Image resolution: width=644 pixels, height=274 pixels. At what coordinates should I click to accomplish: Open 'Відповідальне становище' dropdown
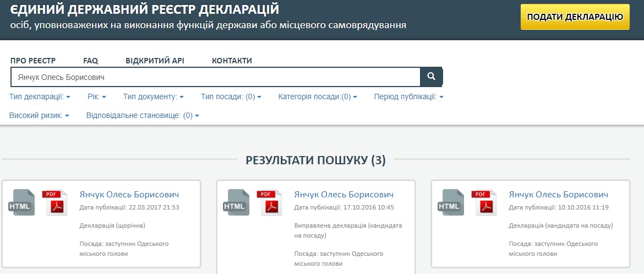click(x=143, y=116)
